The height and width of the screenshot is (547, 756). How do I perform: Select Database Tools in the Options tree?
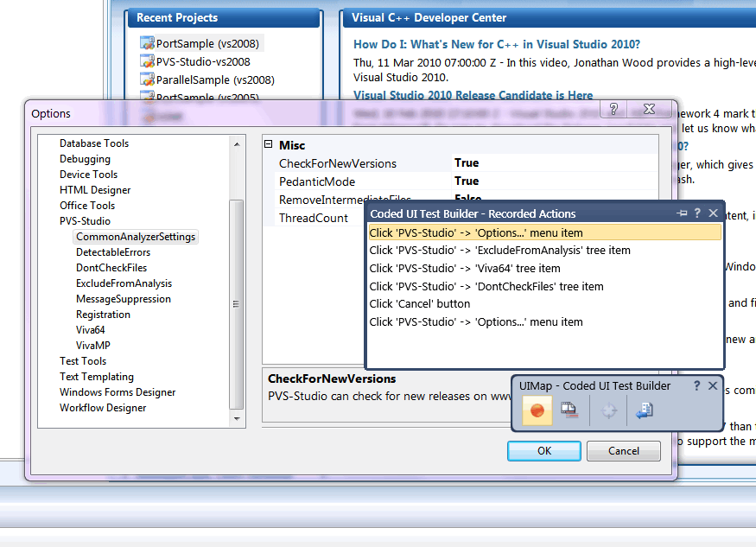pos(94,143)
